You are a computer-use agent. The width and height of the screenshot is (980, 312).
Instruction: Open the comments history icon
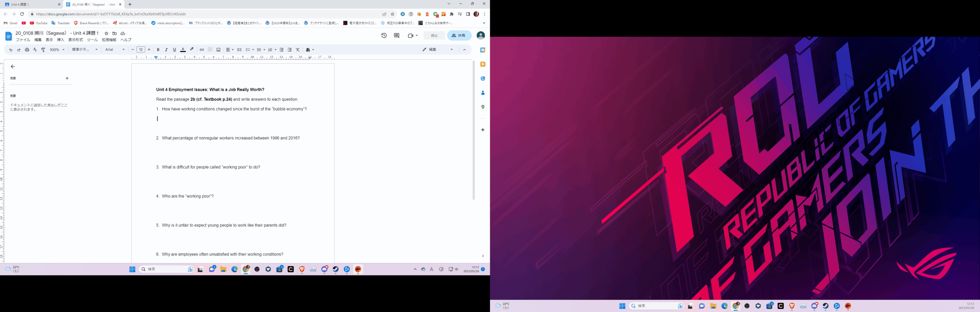tap(397, 36)
